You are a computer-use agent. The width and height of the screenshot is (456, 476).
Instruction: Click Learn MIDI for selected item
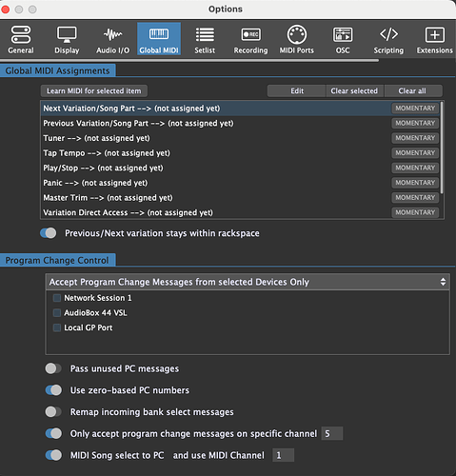point(94,91)
